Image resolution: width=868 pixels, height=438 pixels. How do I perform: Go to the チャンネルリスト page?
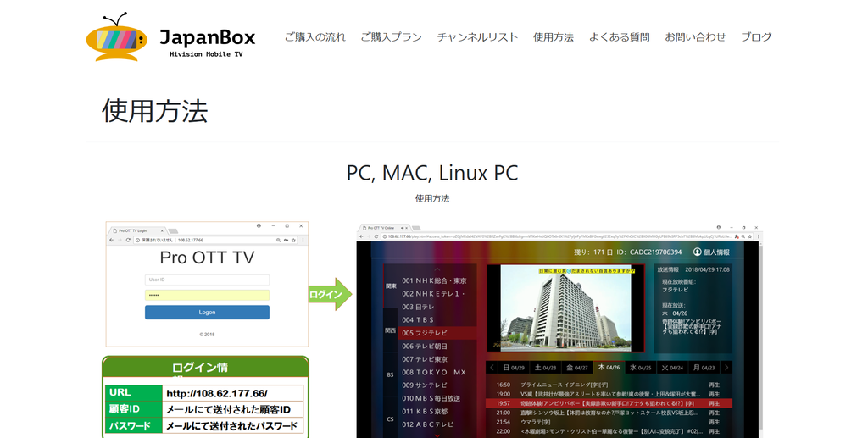tap(477, 37)
